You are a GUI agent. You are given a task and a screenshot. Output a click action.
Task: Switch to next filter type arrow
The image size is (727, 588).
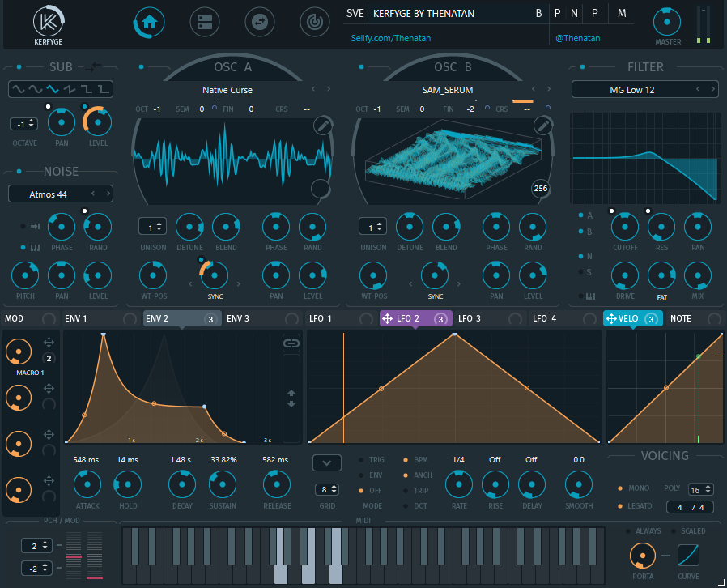coord(713,89)
